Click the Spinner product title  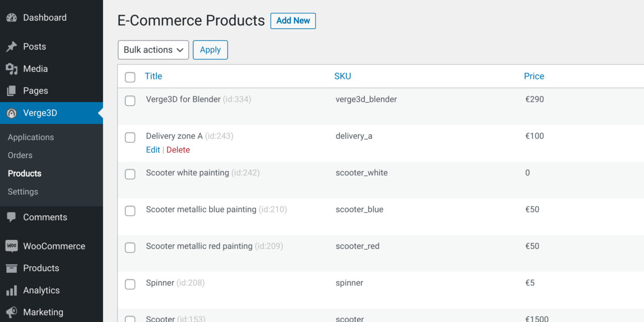coord(160,283)
